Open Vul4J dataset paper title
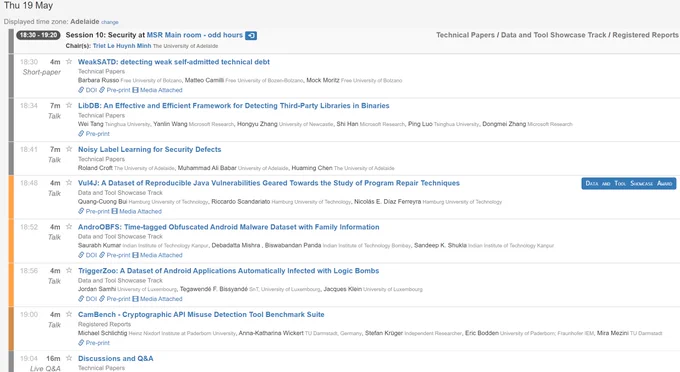The height and width of the screenshot is (372, 680). [x=268, y=183]
